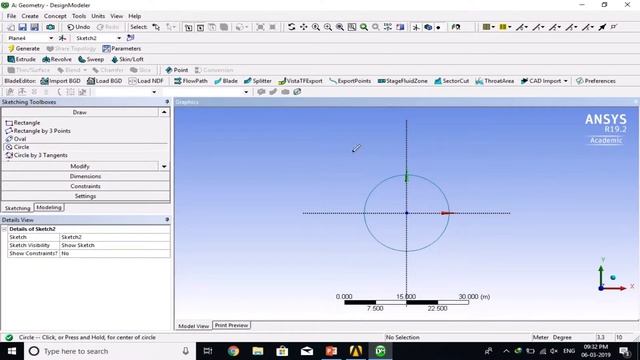This screenshot has width=640, height=360.
Task: Pin the Sketching Toolboxes panel
Action: point(167,102)
